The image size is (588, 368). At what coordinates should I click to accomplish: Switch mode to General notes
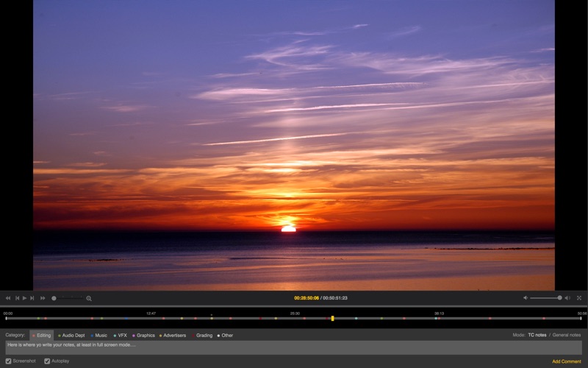click(x=566, y=335)
